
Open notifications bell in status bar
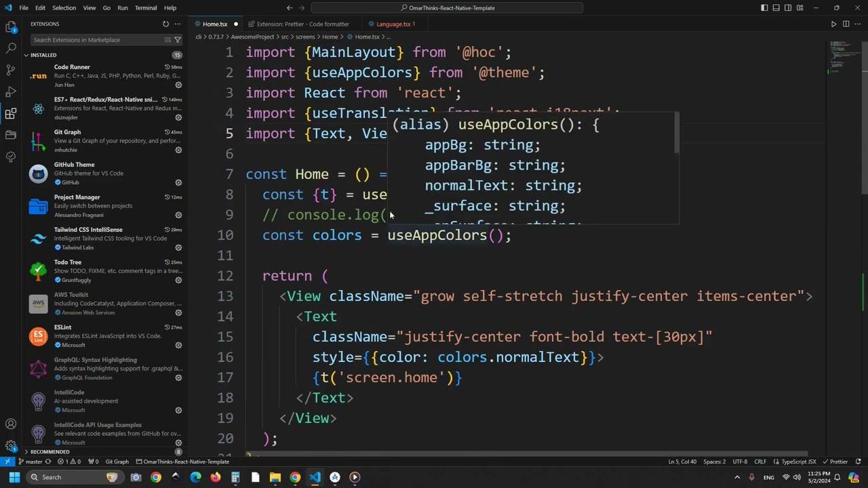point(859,462)
